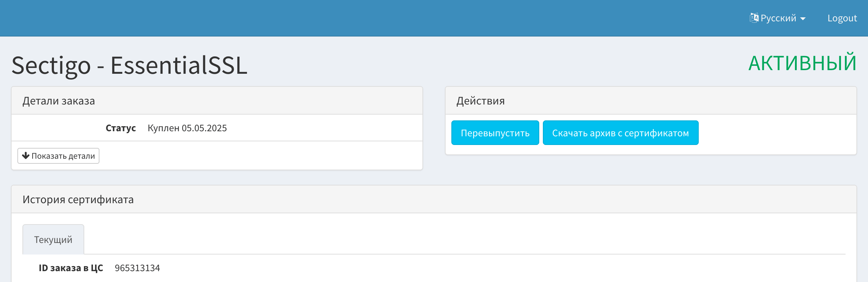Open the Русский language dropdown
This screenshot has height=282, width=868.
tap(778, 18)
